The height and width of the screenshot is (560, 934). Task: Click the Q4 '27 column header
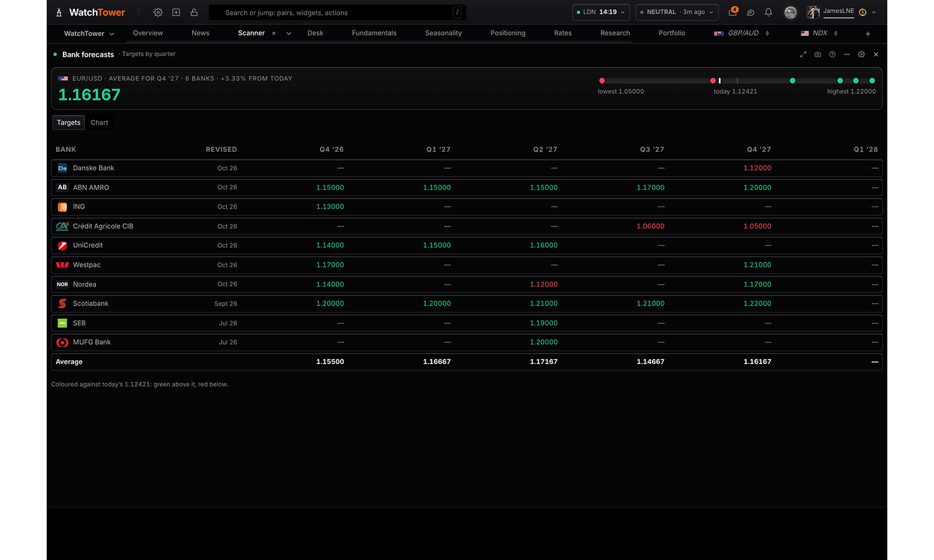click(x=759, y=149)
